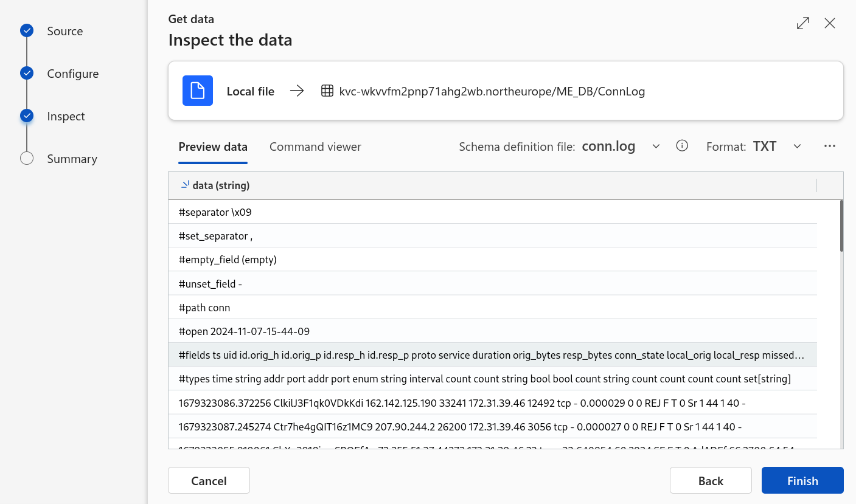The image size is (856, 504).
Task: Click the arrow between Local file and destination
Action: tap(297, 91)
